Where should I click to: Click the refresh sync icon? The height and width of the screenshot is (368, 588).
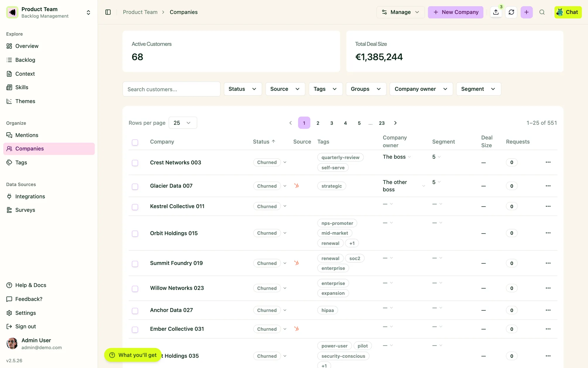511,12
